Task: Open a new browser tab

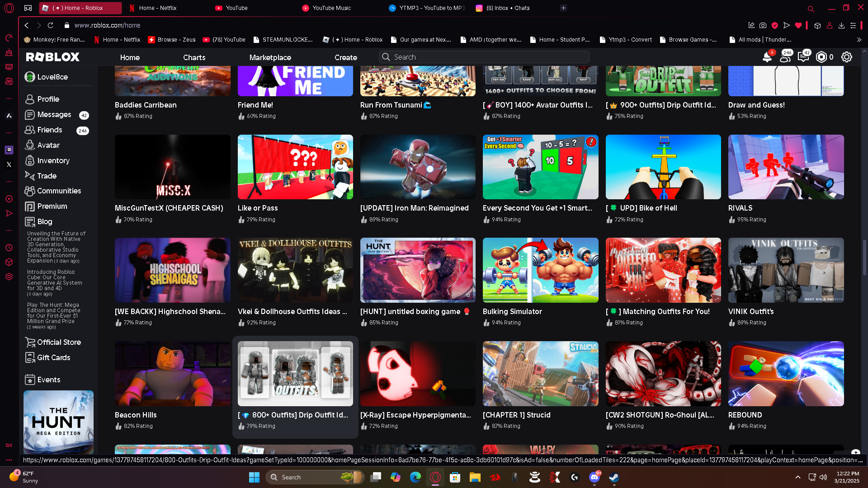Action: pos(563,8)
